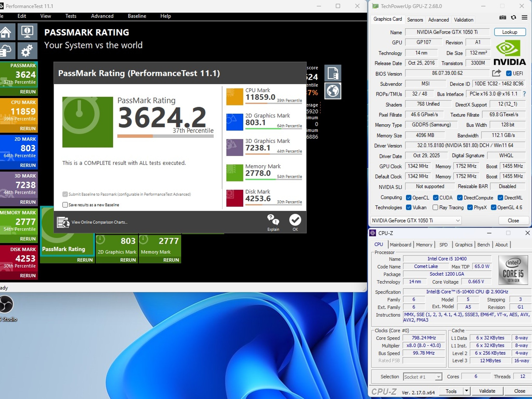Click the globe world comparison icon
The image size is (532, 399).
tap(333, 91)
